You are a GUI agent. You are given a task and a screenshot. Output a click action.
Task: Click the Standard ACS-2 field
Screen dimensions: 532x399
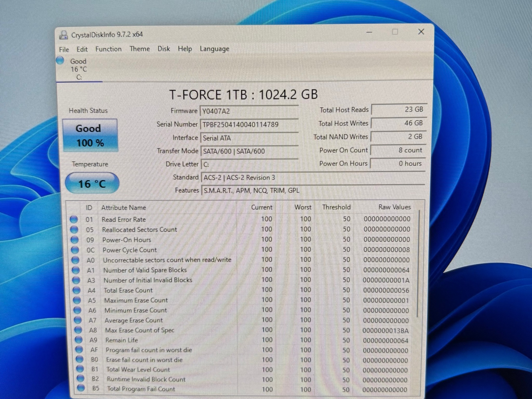tap(313, 178)
